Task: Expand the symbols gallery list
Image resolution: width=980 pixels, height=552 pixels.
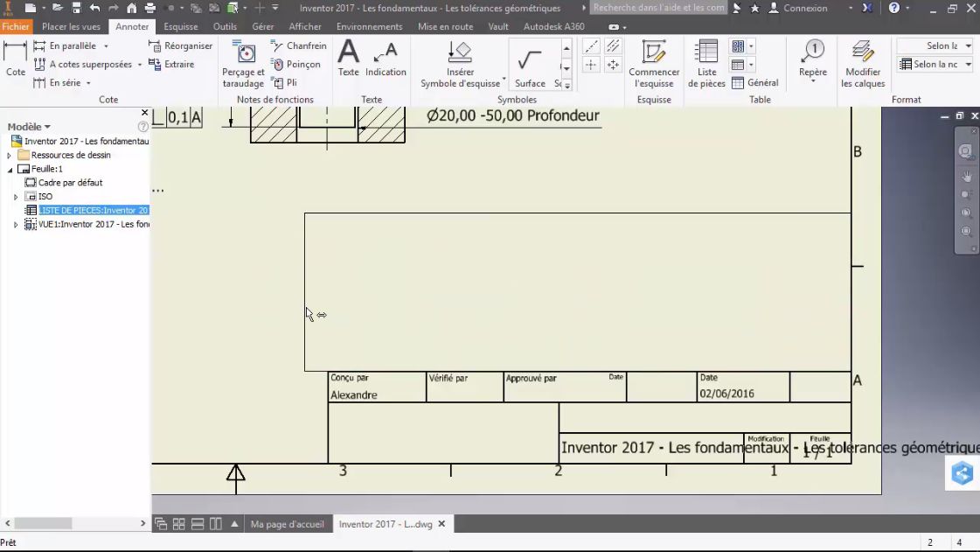Action: 566,85
